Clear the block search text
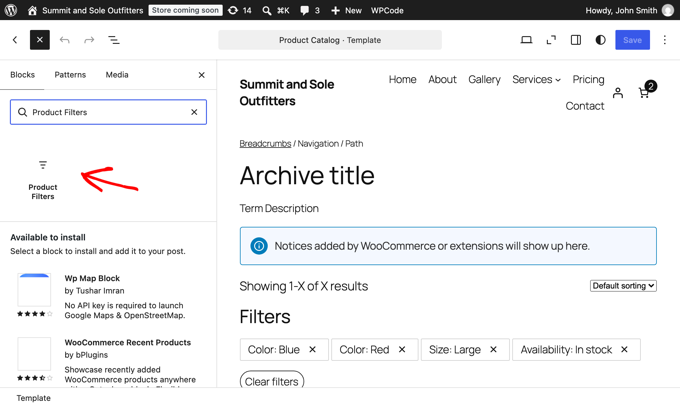Viewport: 680px width, 408px height. [194, 112]
